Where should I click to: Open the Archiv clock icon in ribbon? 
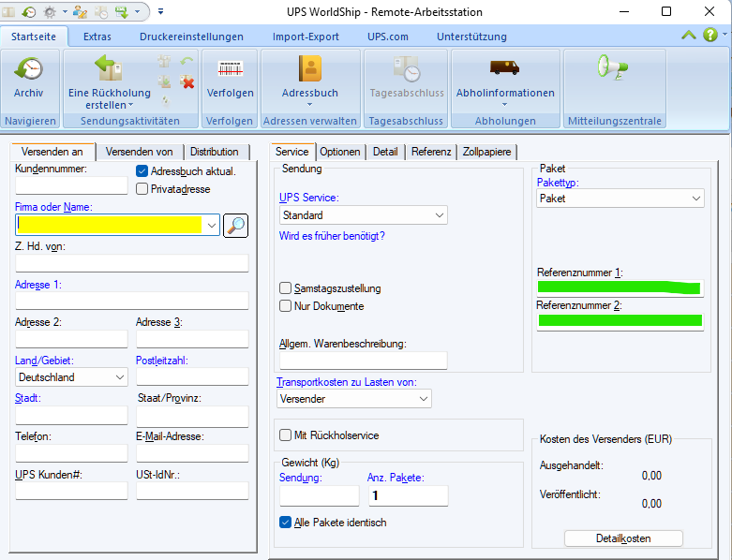click(28, 69)
